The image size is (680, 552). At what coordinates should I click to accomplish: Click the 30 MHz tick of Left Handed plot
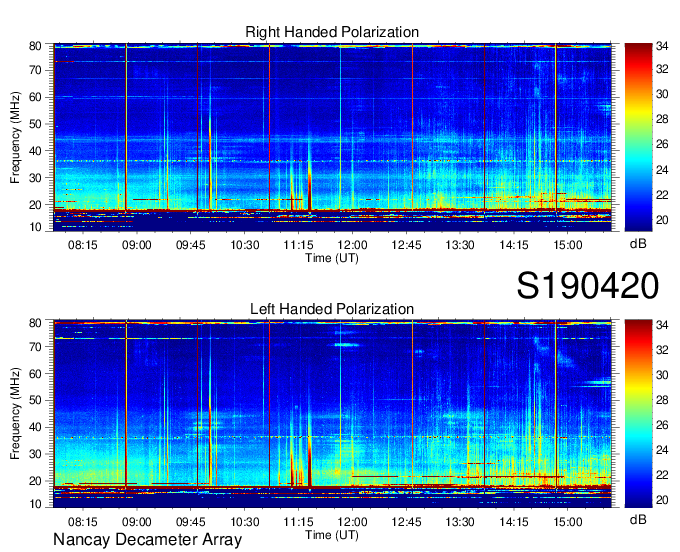(x=35, y=454)
